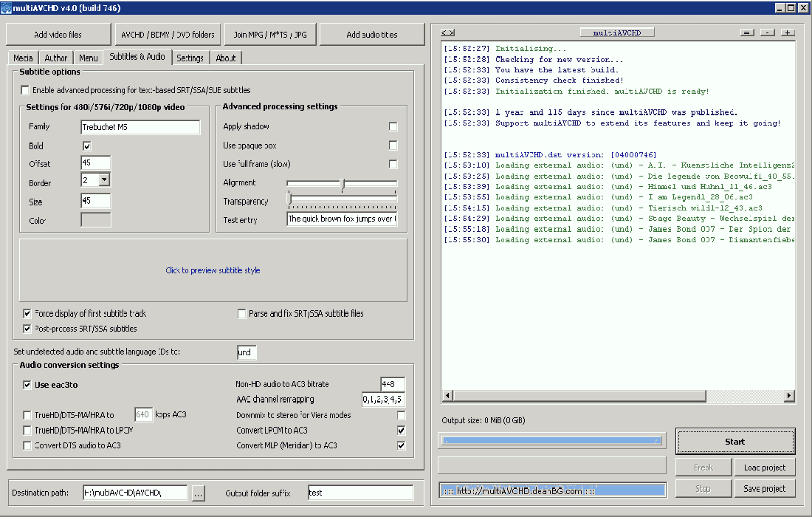Uncheck the Bold font checkbox
The image size is (812, 517).
86,146
